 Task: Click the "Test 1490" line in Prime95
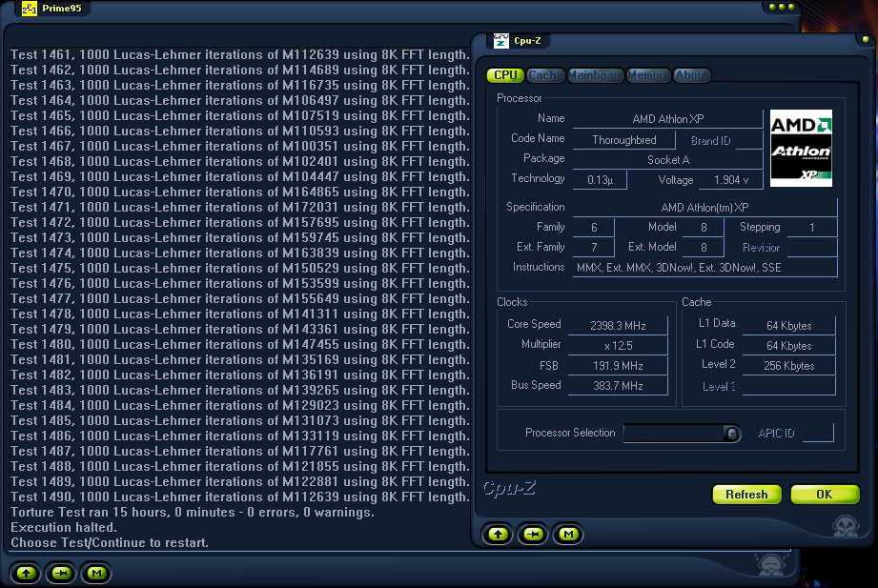point(239,497)
